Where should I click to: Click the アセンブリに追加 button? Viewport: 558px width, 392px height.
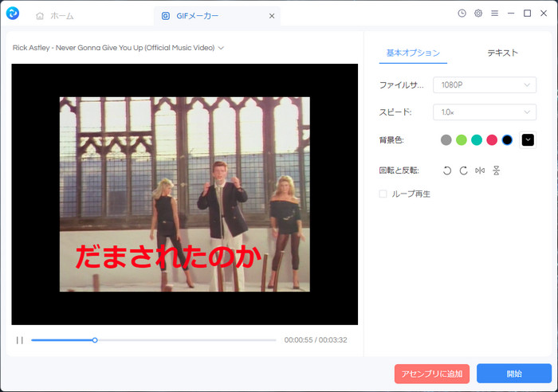(432, 374)
